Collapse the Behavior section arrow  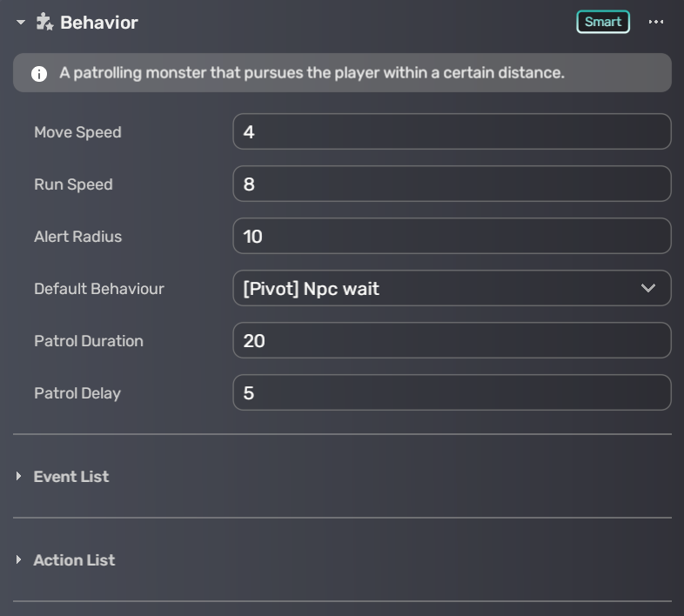21,23
